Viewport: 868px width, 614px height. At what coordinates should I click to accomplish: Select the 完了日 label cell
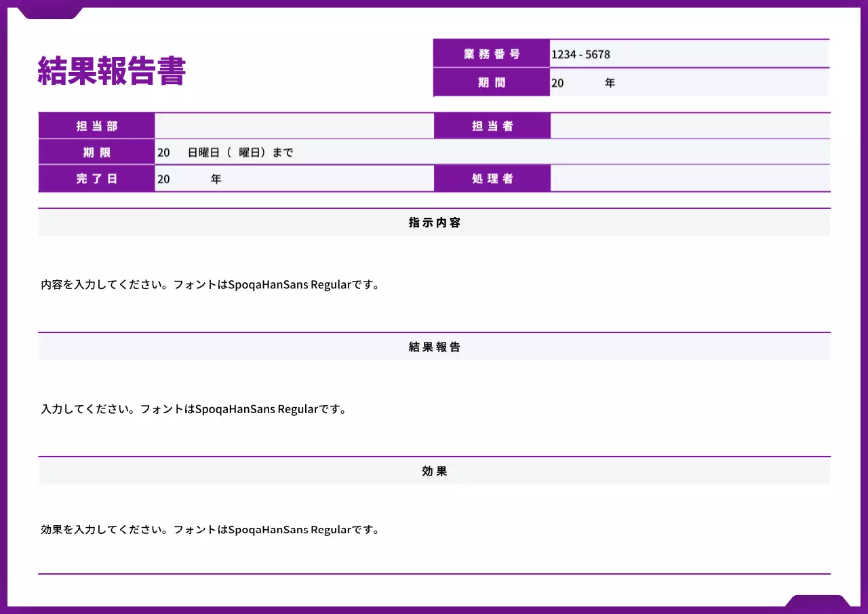click(x=97, y=179)
